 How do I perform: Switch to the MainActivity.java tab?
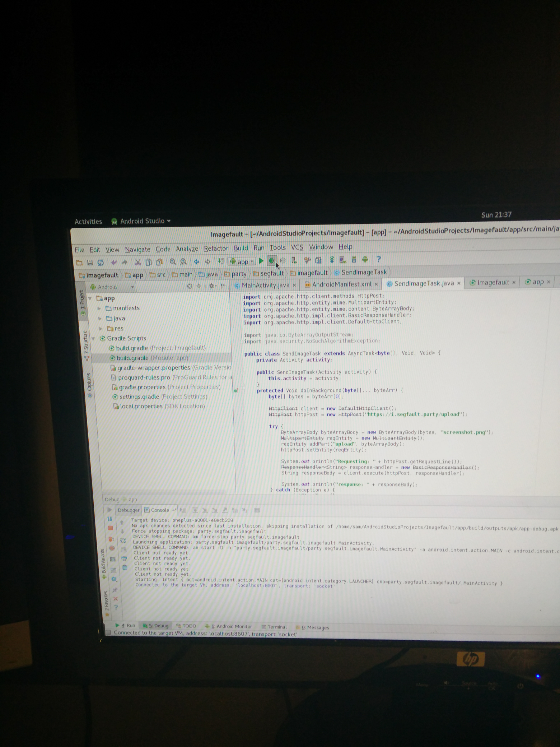click(x=265, y=285)
